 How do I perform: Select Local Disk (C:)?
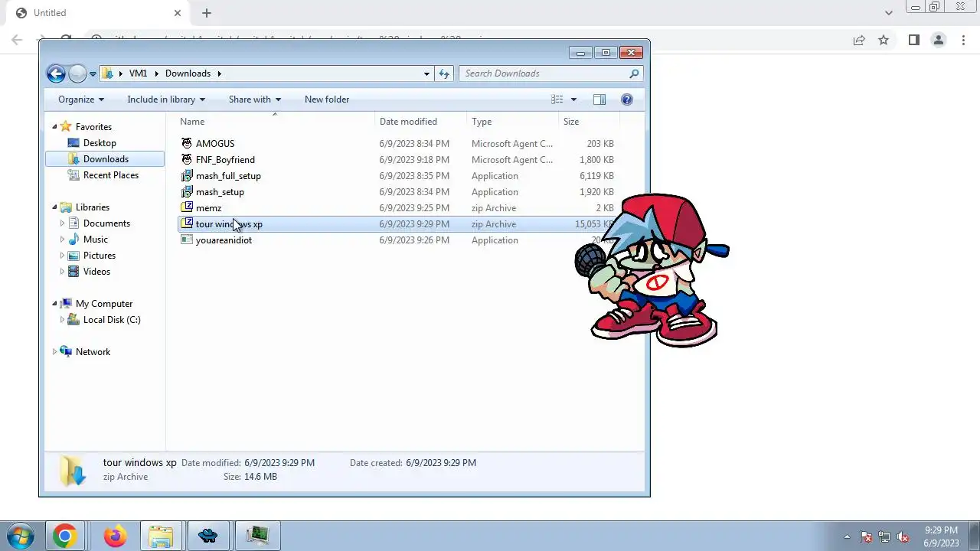111,320
